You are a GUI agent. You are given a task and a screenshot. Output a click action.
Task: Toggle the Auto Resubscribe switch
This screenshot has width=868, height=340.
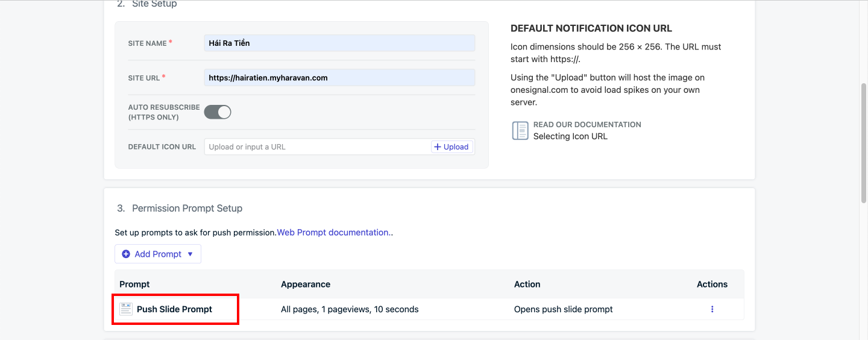pyautogui.click(x=218, y=112)
